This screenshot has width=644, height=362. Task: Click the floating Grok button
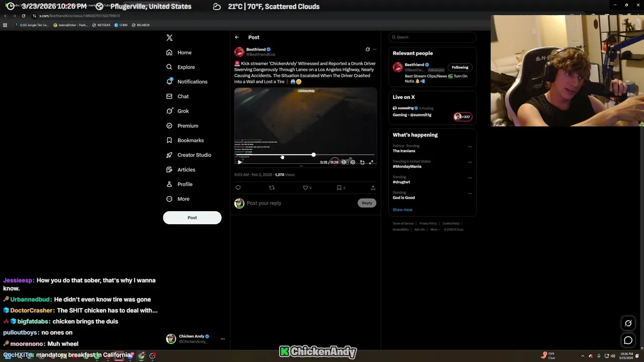point(628,323)
